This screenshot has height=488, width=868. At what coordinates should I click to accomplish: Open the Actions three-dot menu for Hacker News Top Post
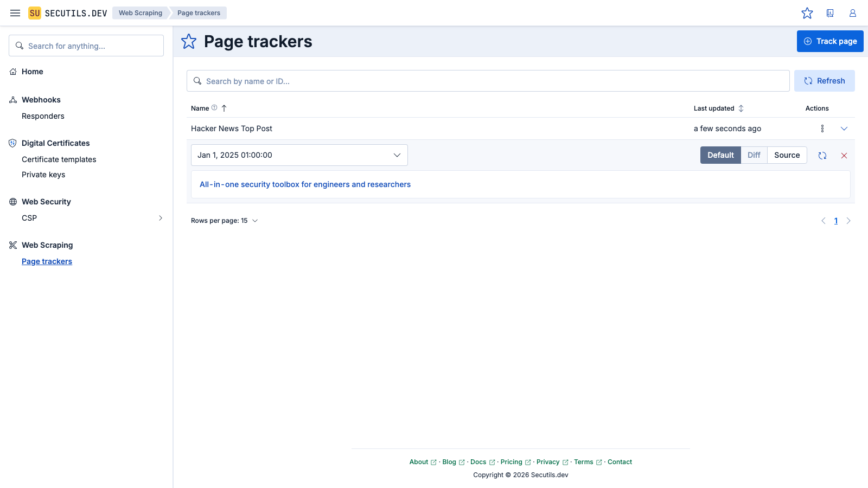822,129
